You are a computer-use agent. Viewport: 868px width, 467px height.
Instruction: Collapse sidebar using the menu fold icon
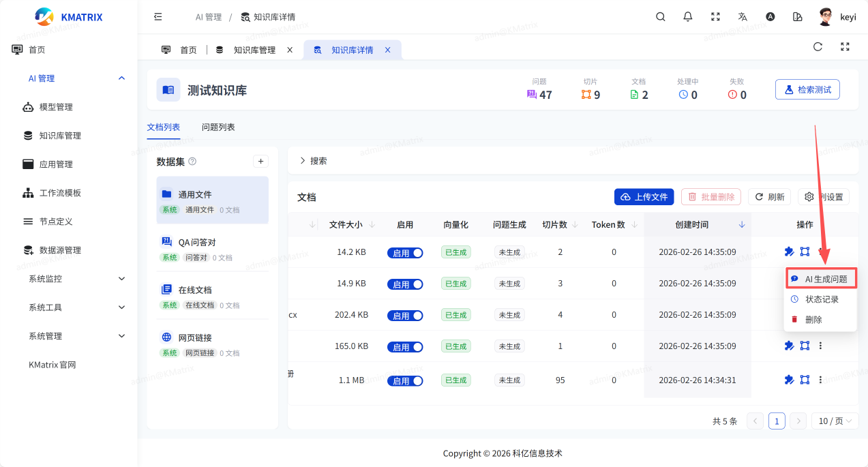[158, 17]
